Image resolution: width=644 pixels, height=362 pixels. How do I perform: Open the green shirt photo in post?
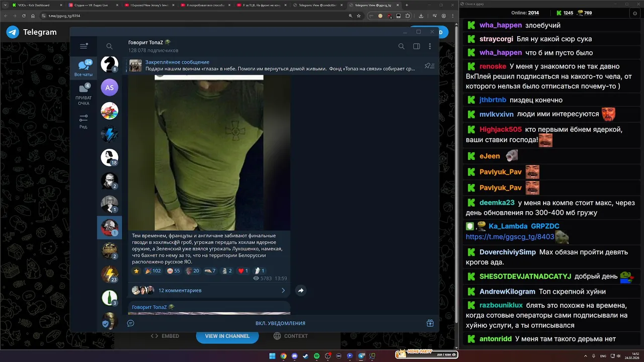(x=209, y=153)
